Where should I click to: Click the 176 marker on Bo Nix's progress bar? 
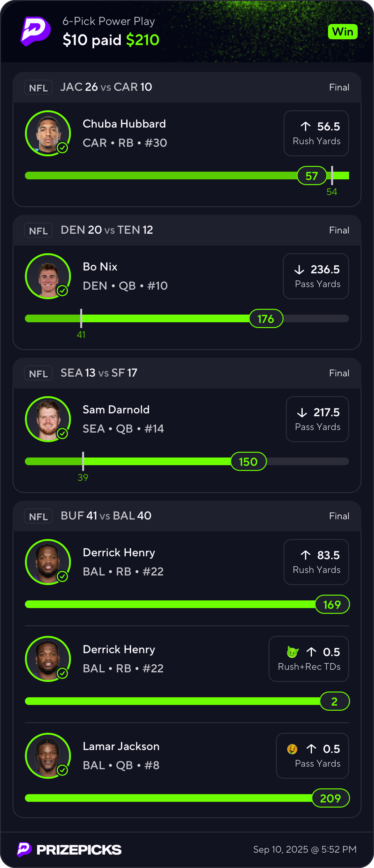266,319
